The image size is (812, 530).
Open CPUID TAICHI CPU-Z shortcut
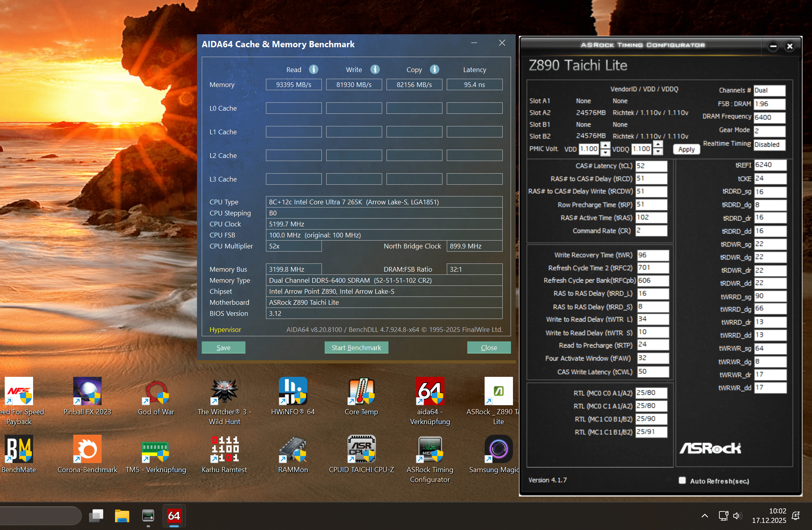361,450
